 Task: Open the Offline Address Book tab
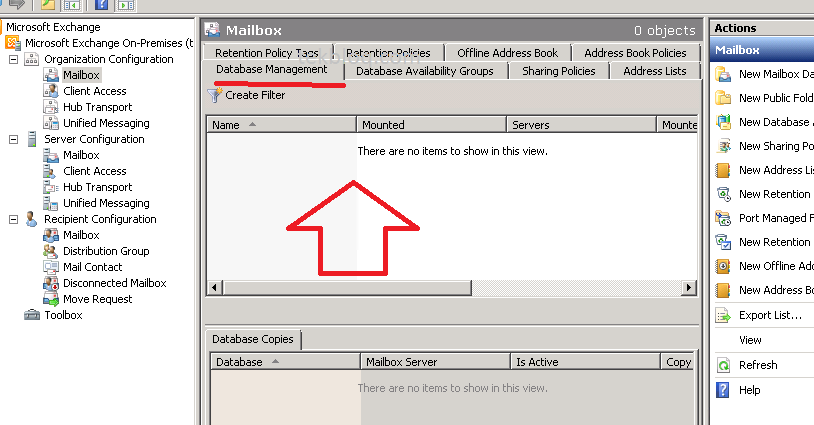[x=508, y=53]
